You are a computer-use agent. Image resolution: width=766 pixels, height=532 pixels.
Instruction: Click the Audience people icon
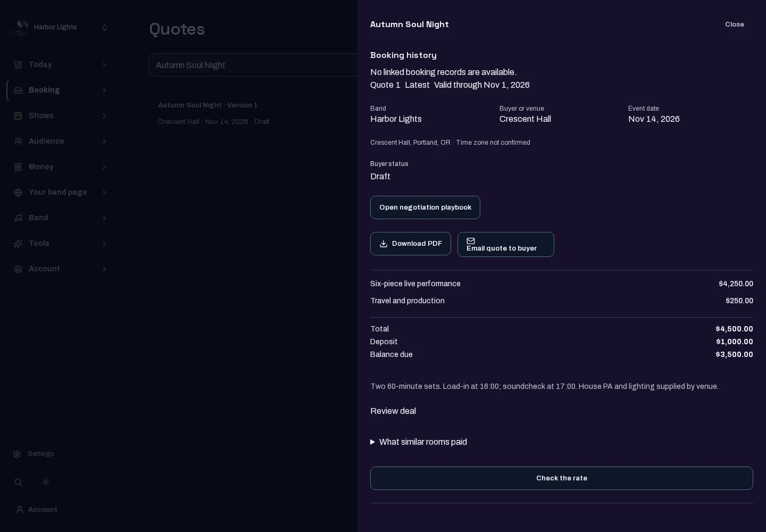[x=18, y=142]
